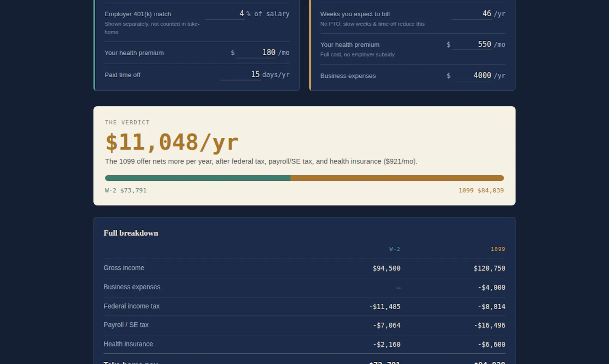Click the W-2 health insurance value -$2,160
The image size is (609, 364).
(x=386, y=345)
